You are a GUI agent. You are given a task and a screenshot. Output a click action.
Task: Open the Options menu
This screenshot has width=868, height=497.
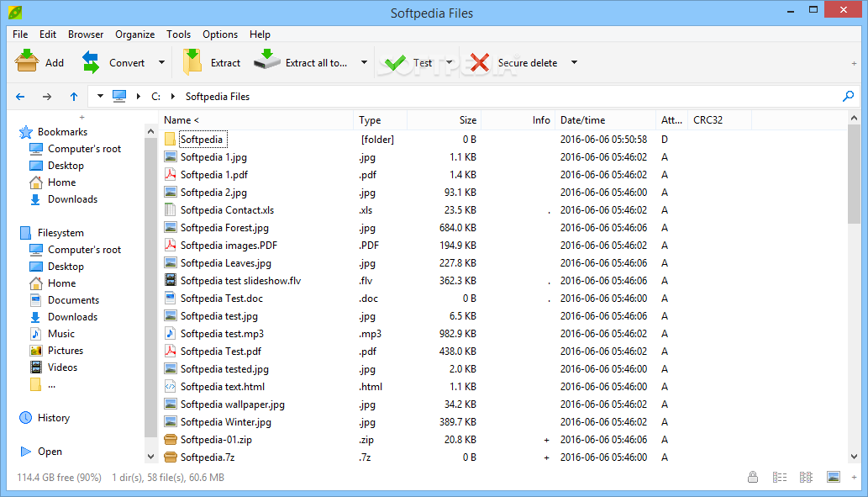point(220,34)
